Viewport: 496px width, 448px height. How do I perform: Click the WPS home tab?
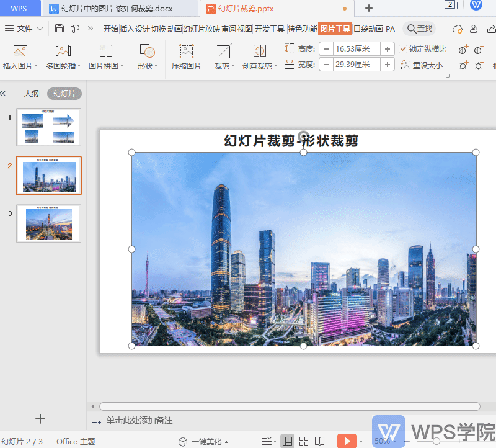pos(19,8)
